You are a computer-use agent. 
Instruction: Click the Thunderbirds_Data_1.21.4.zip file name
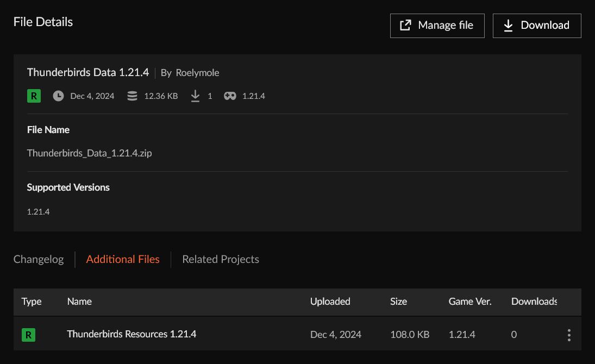pyautogui.click(x=89, y=153)
